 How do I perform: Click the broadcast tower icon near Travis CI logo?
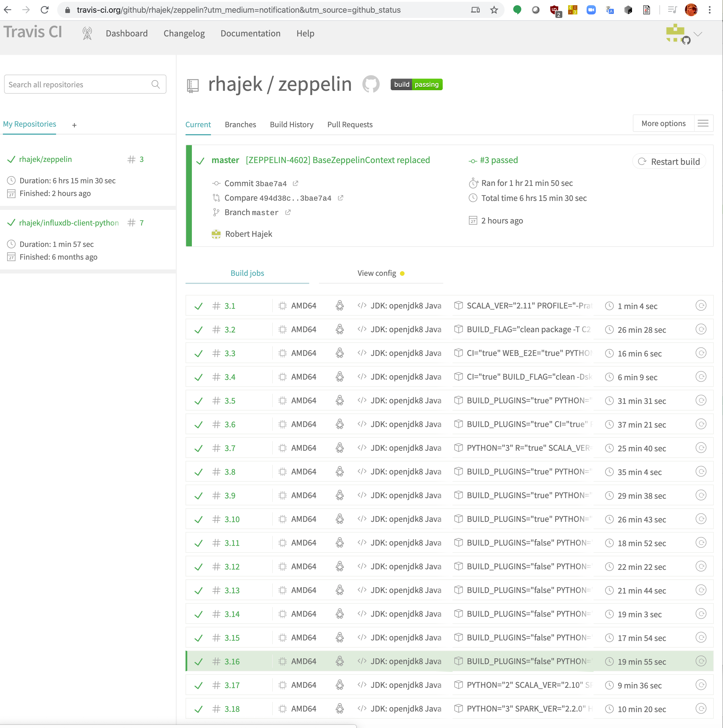coord(87,34)
